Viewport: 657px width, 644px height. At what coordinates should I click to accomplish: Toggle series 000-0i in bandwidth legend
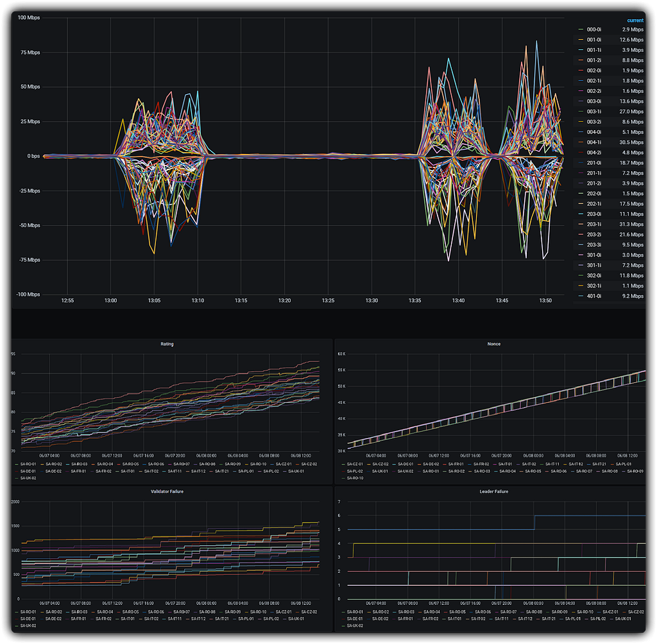593,30
